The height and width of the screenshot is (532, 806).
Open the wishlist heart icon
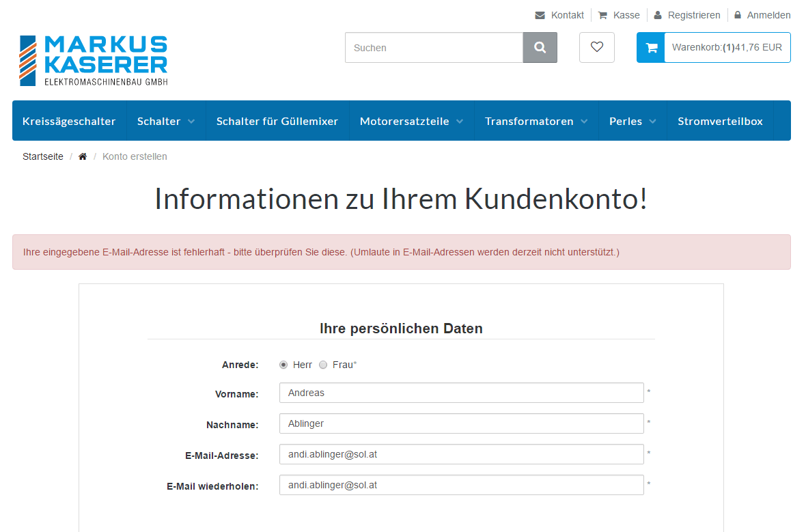pyautogui.click(x=597, y=48)
